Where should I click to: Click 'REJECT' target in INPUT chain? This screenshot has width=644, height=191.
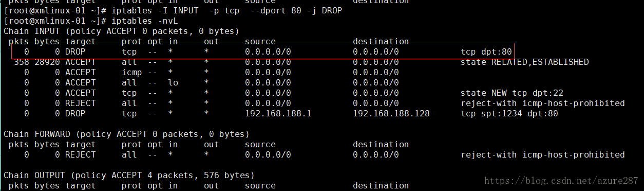pyautogui.click(x=81, y=103)
